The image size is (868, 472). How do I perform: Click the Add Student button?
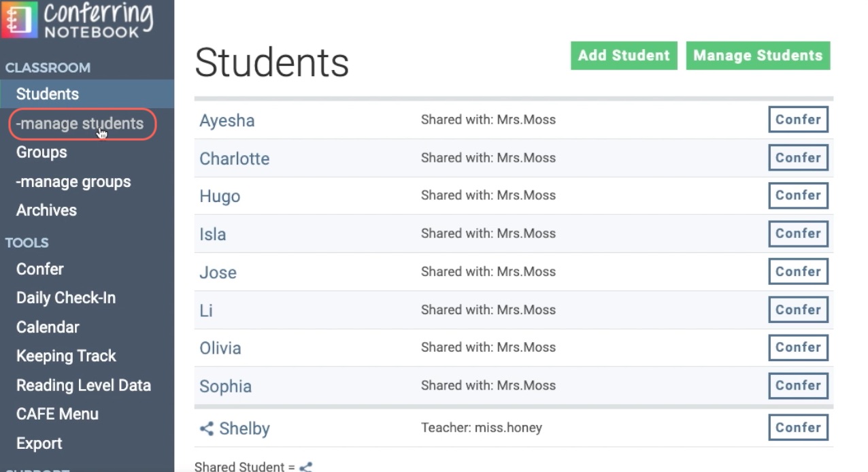tap(622, 55)
